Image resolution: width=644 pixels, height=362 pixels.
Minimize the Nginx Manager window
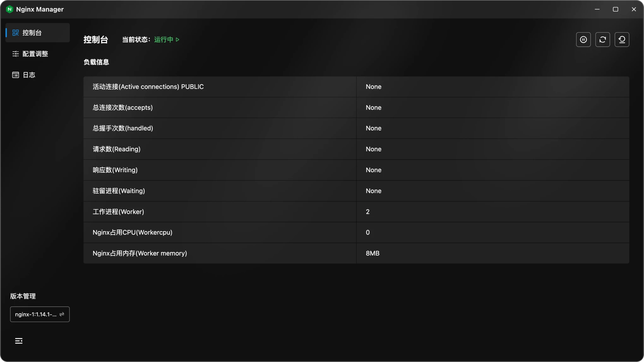click(x=597, y=9)
